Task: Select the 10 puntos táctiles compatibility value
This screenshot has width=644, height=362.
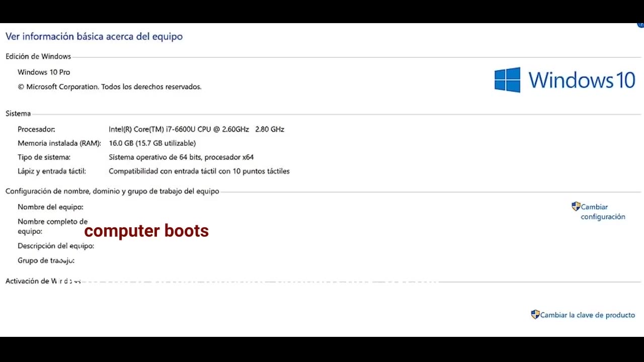Action: [x=199, y=171]
